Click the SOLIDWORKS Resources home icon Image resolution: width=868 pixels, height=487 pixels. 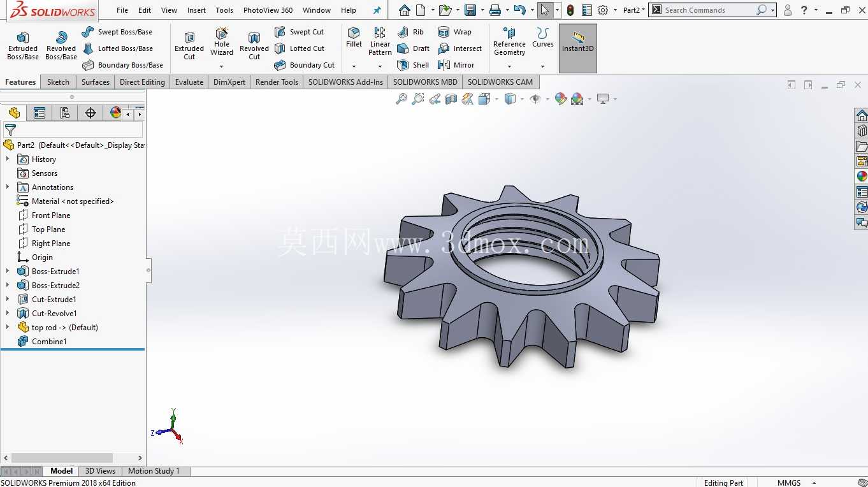pyautogui.click(x=862, y=115)
